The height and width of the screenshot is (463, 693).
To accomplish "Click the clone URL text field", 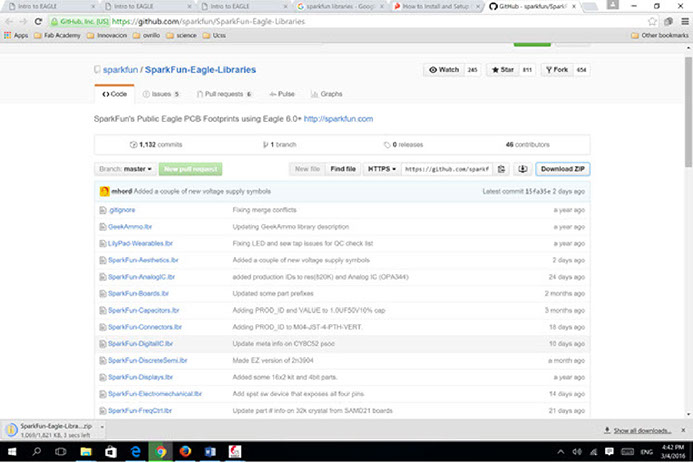I will 447,169.
